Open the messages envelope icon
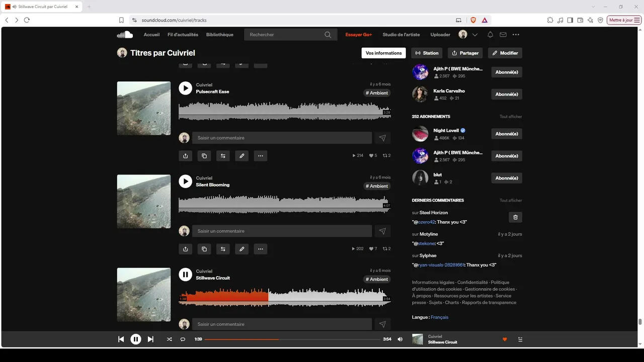This screenshot has height=362, width=644. coord(503,35)
